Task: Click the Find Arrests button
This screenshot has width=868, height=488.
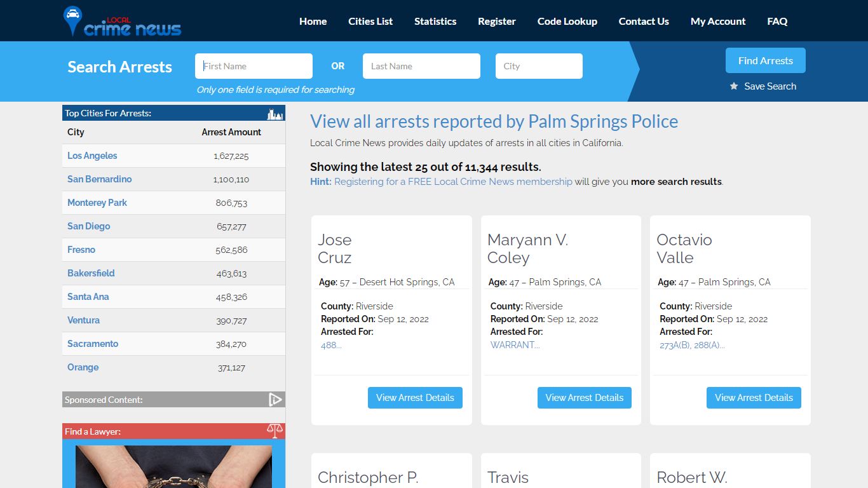Action: [766, 60]
